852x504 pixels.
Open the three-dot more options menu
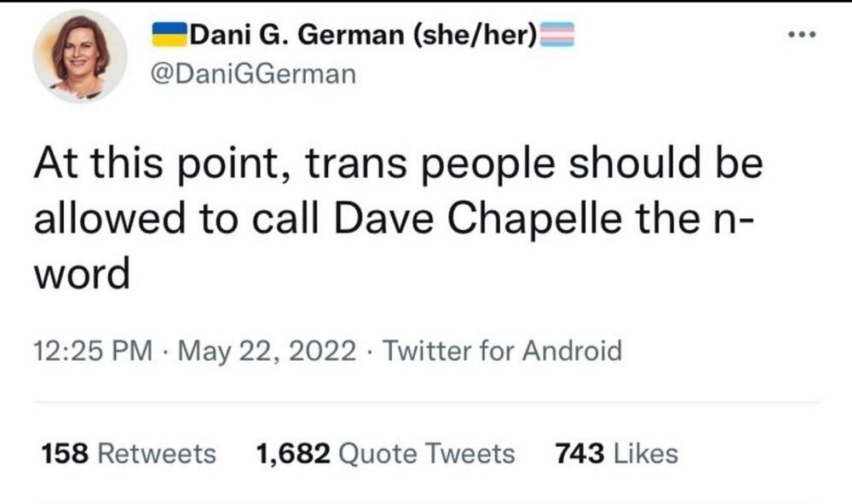pyautogui.click(x=802, y=37)
